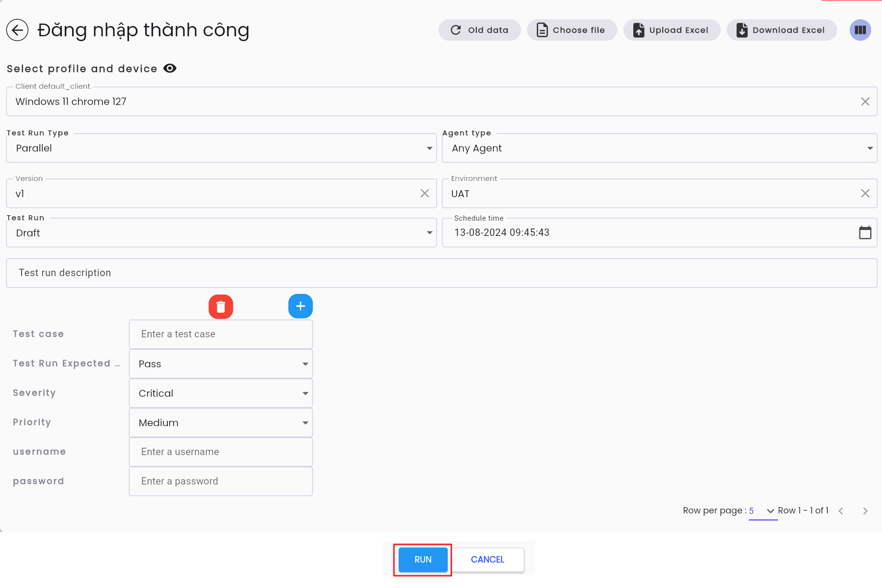The height and width of the screenshot is (588, 882).
Task: Reload Old data
Action: (x=479, y=30)
